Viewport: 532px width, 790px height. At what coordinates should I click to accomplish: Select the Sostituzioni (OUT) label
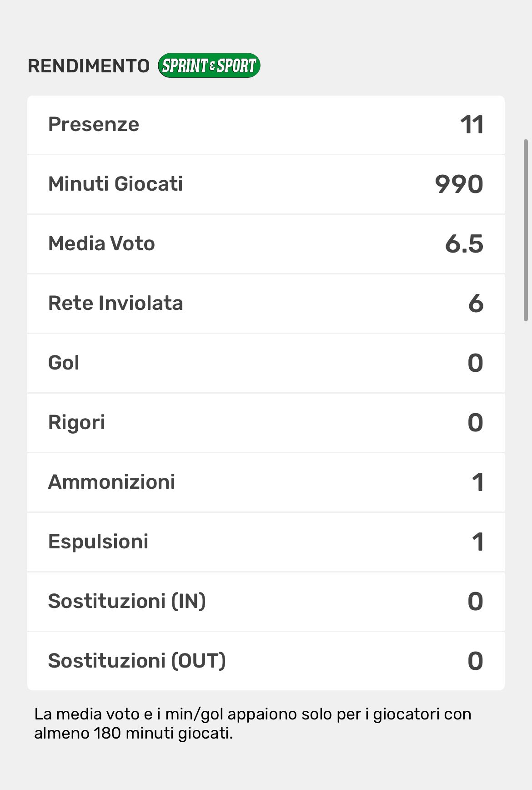pyautogui.click(x=137, y=661)
